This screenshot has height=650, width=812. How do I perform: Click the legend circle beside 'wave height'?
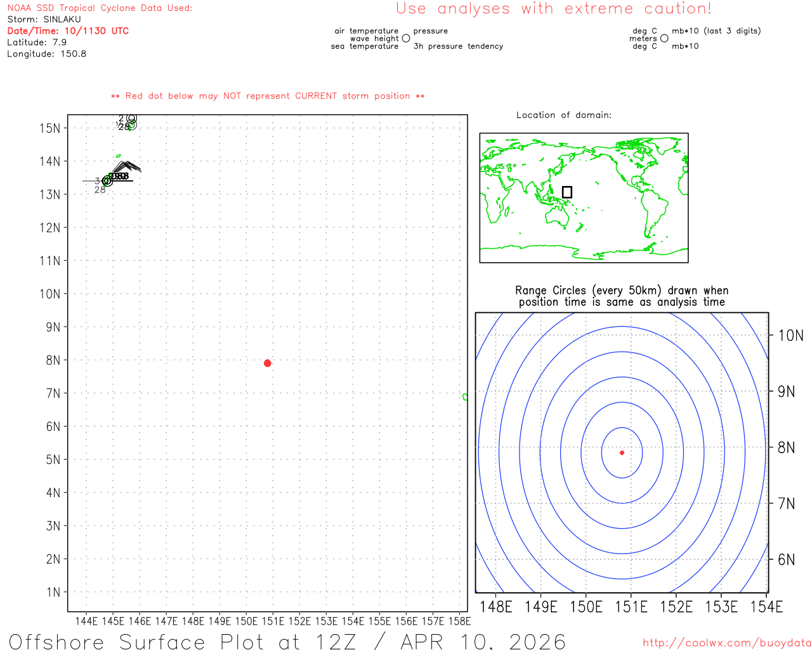pos(406,38)
